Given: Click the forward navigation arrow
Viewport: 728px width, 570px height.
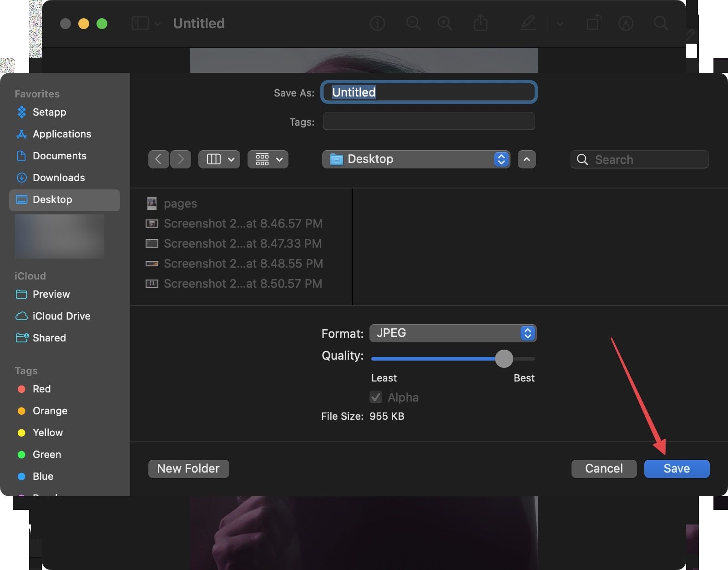Looking at the screenshot, I should point(181,159).
